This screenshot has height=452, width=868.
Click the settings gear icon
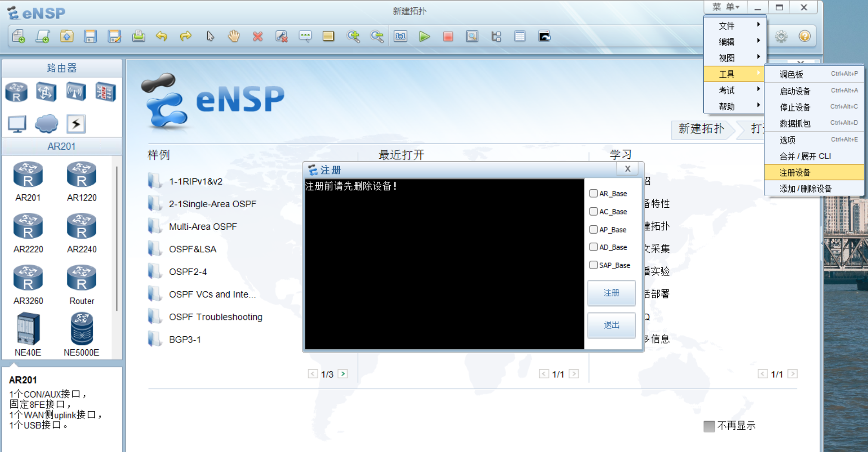781,37
